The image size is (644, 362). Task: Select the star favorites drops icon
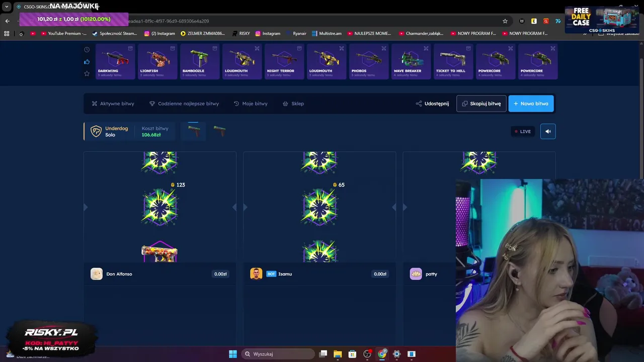click(x=87, y=73)
